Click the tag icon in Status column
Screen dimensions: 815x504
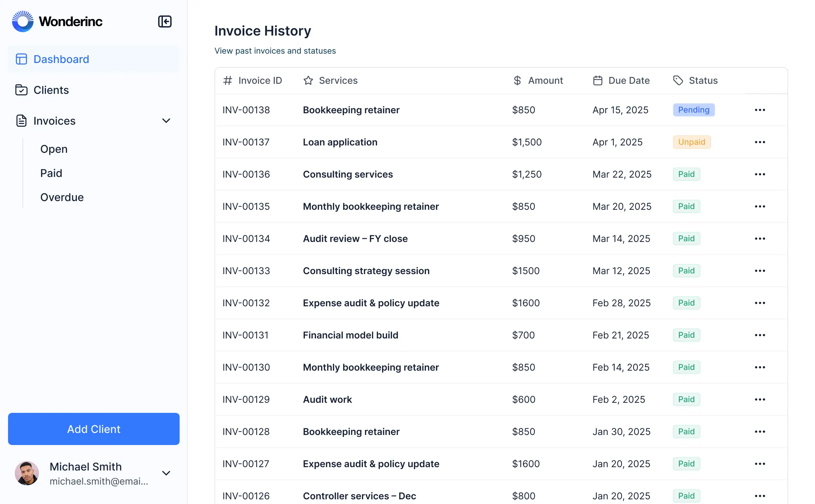678,80
